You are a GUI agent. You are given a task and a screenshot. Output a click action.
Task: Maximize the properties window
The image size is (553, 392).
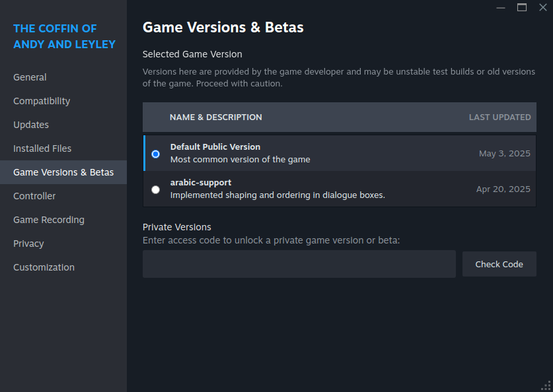point(522,7)
